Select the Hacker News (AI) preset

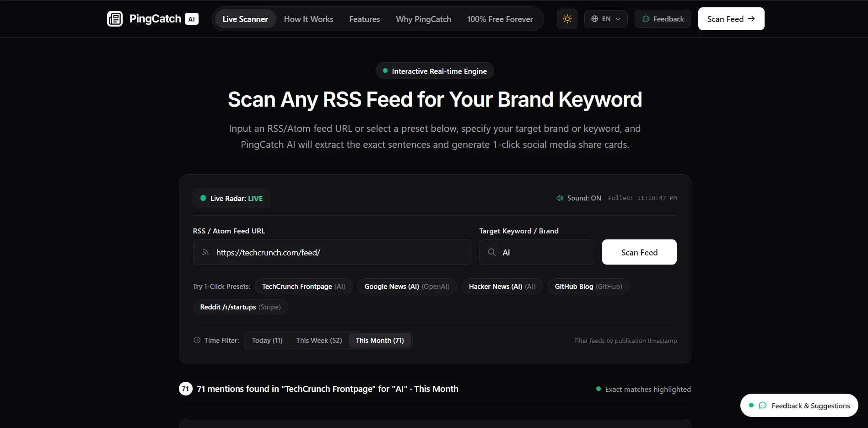pos(502,287)
